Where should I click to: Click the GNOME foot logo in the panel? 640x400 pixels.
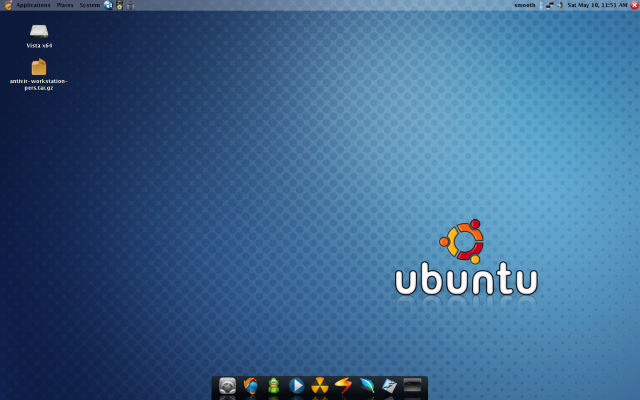8,5
